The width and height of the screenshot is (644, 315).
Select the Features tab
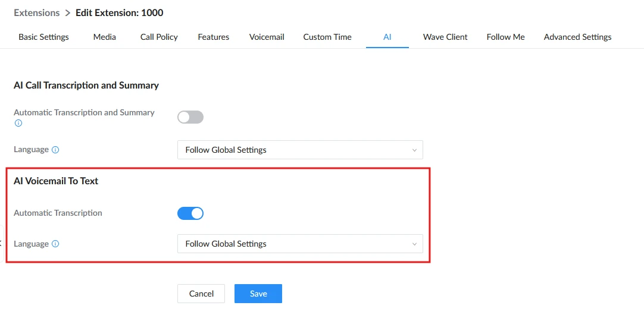(214, 37)
